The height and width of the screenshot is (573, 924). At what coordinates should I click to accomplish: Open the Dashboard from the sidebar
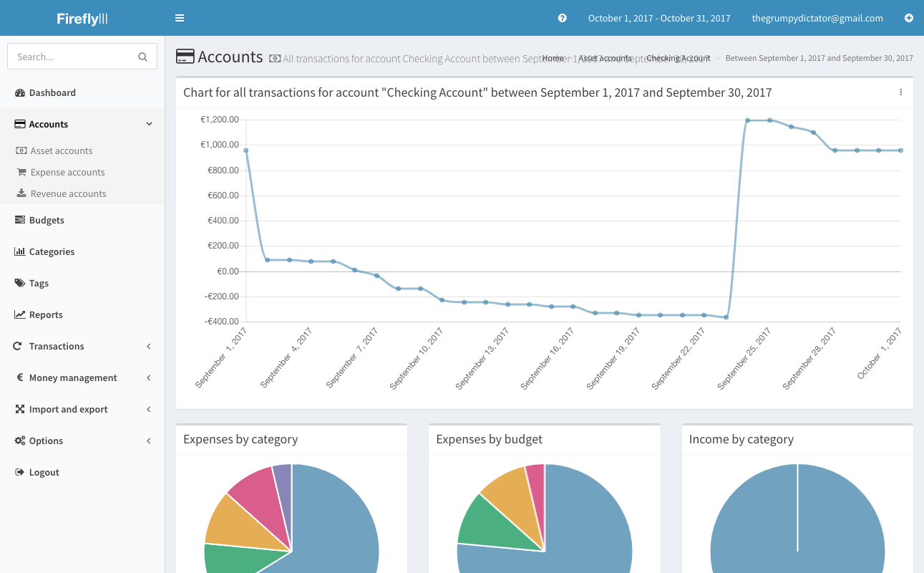tap(52, 92)
